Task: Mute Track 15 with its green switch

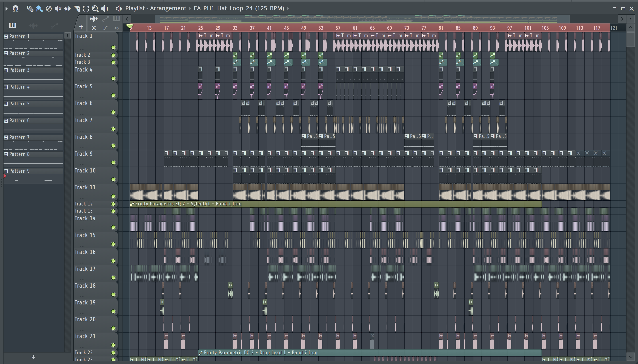Action: click(113, 244)
